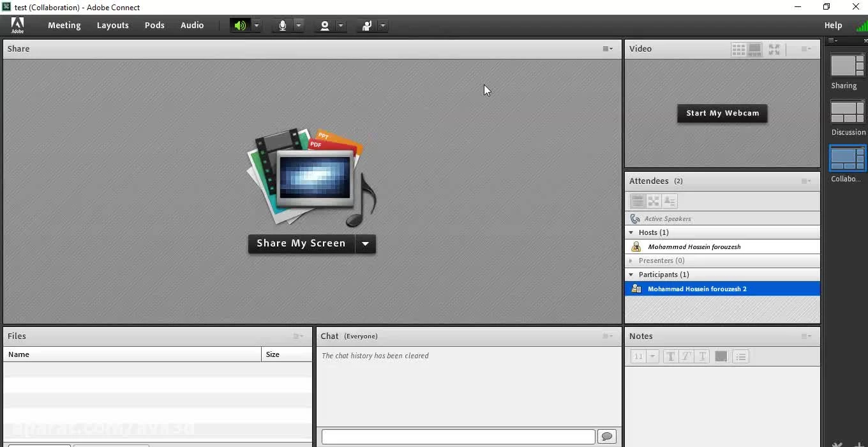The width and height of the screenshot is (868, 447).
Task: Click Start My Webcam button
Action: click(x=722, y=114)
